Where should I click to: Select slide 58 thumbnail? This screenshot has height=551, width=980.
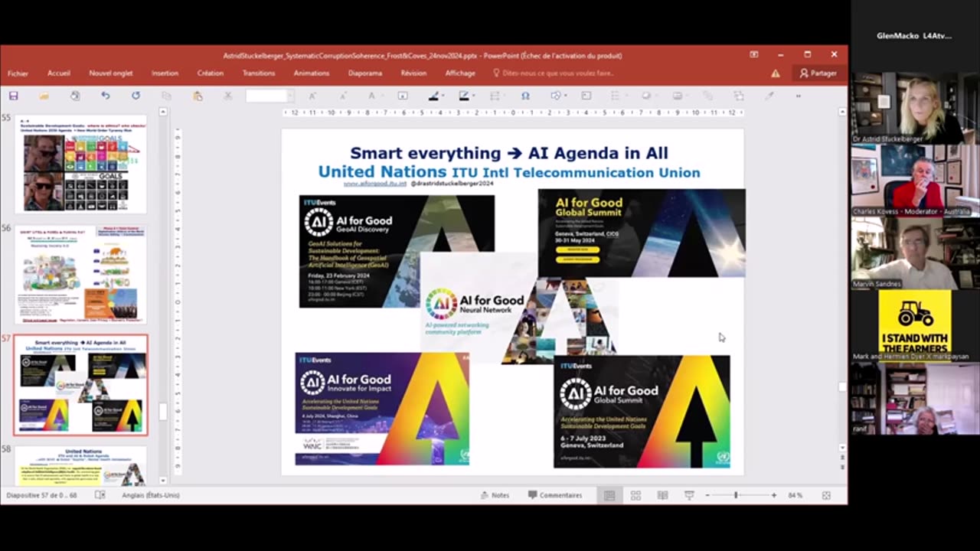[x=80, y=467]
